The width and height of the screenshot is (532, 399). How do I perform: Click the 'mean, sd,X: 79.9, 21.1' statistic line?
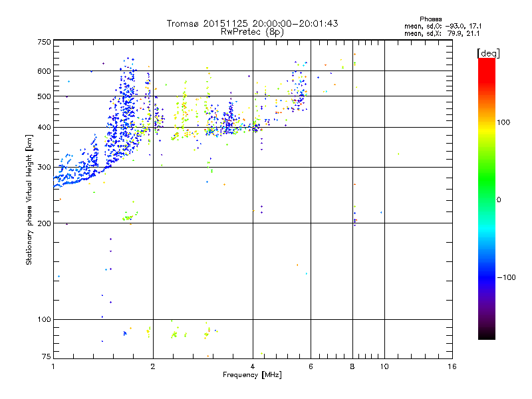coord(442,33)
